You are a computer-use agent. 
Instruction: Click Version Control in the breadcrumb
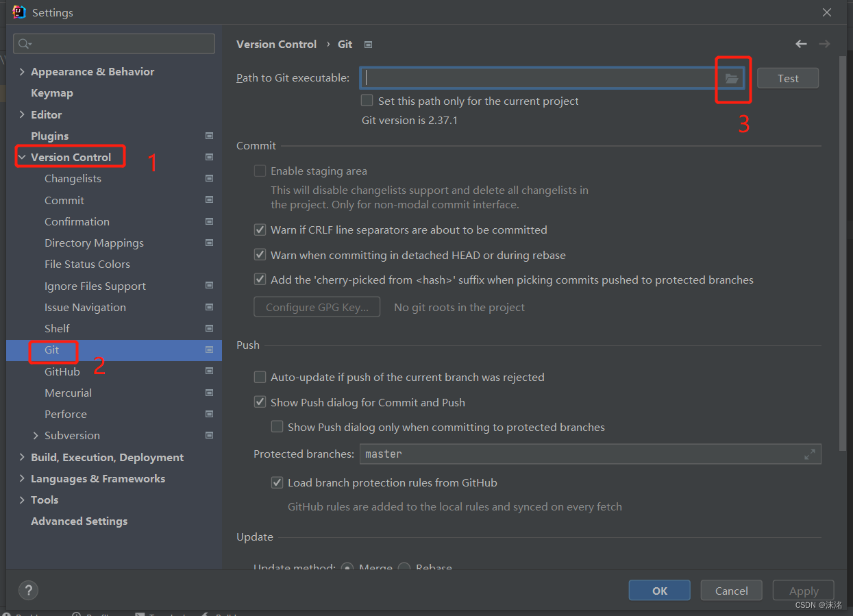(277, 44)
